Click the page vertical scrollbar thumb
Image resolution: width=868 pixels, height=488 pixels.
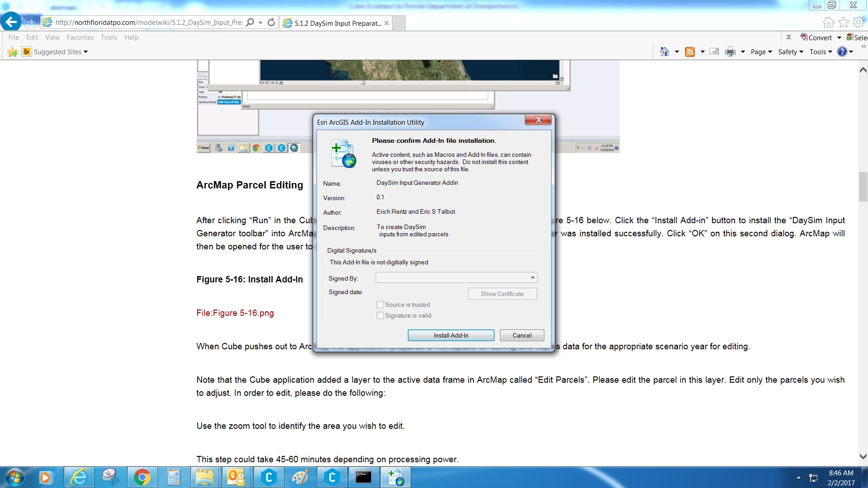click(x=863, y=187)
